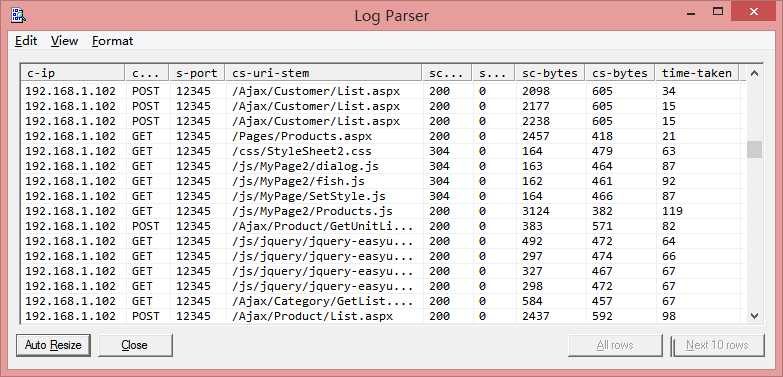Select the cs-bytes column header
This screenshot has height=377, width=783.
(x=620, y=73)
